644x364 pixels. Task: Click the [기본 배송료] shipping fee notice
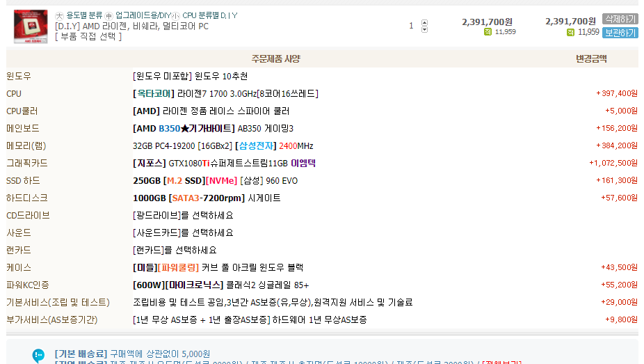(132, 354)
